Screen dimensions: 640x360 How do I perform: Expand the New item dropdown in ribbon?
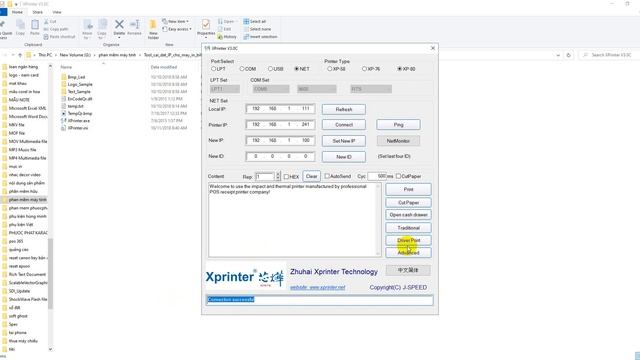176,21
